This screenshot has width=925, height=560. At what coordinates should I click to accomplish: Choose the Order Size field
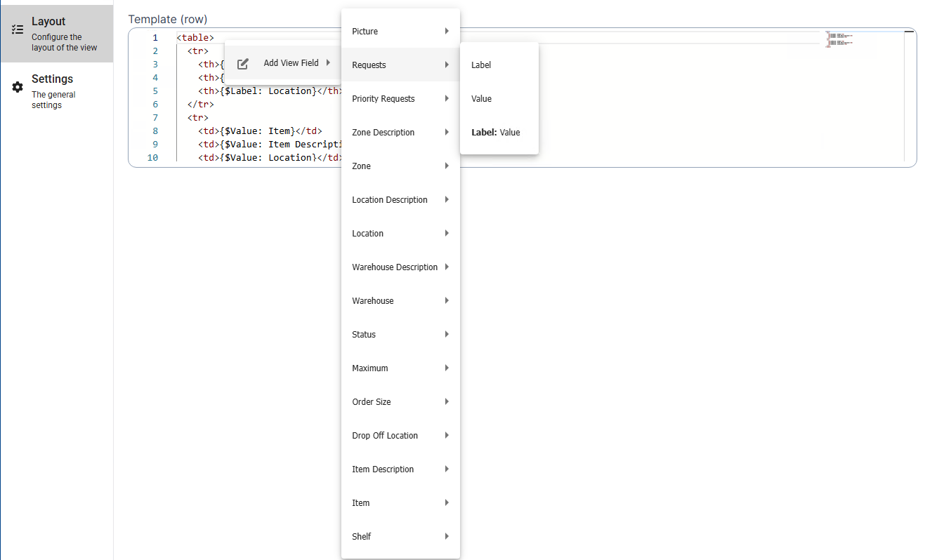coord(400,401)
